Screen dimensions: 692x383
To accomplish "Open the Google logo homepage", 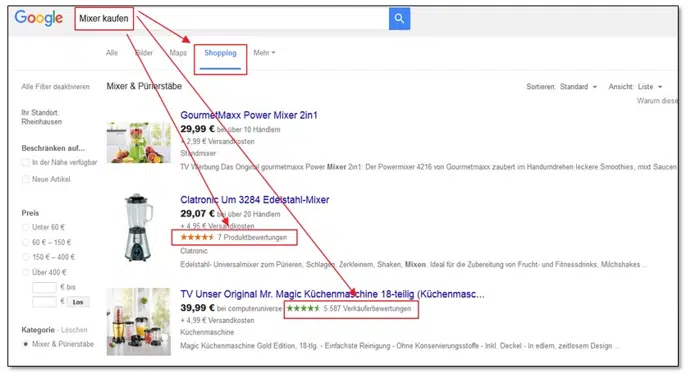I will pyautogui.click(x=39, y=19).
